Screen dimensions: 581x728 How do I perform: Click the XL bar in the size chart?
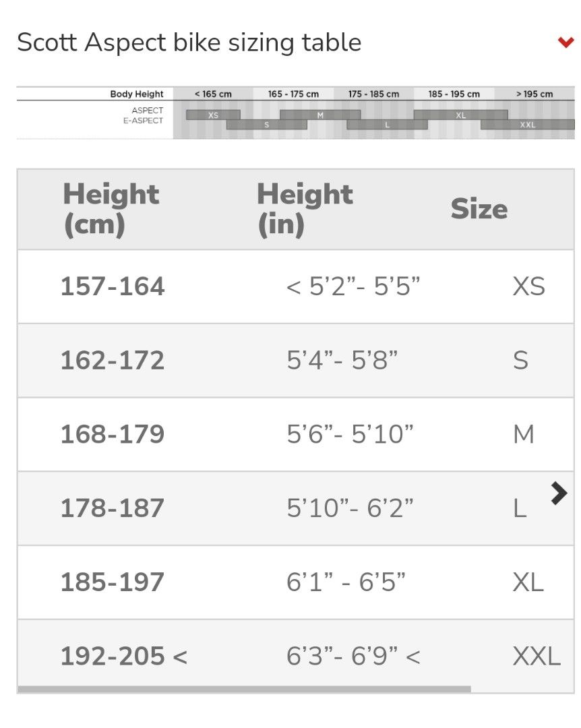click(461, 115)
